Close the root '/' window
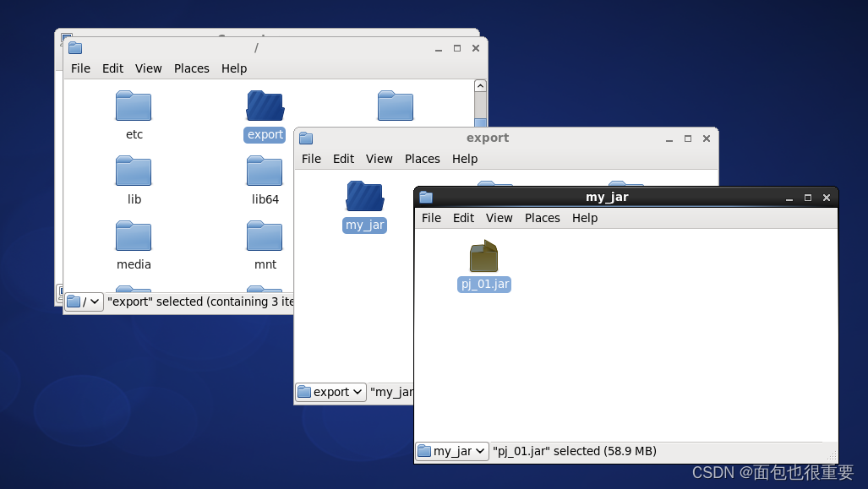 (x=476, y=48)
